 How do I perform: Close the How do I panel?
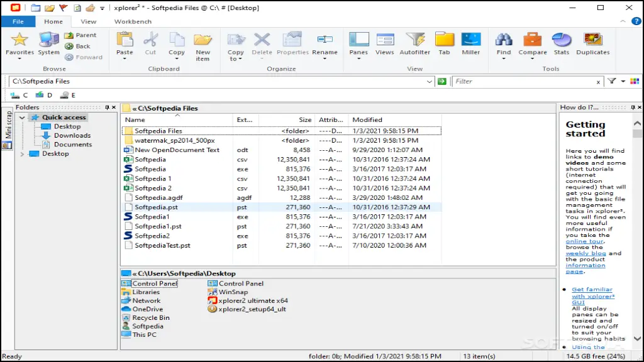pos(640,107)
